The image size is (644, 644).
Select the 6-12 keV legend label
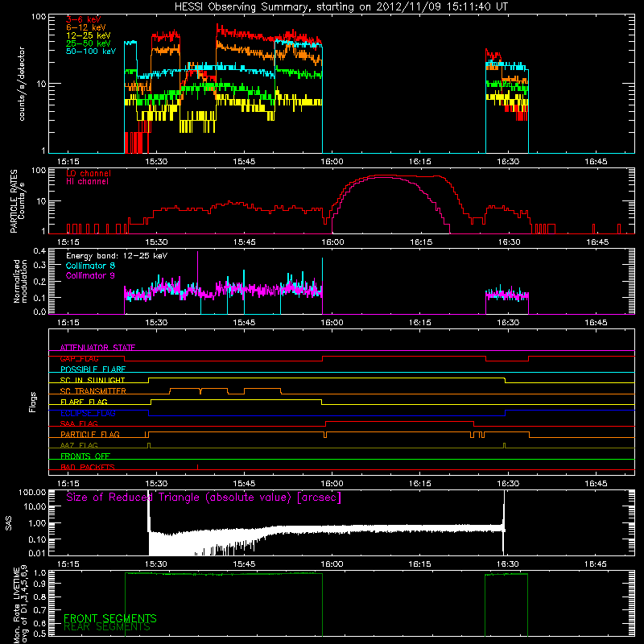(x=86, y=27)
